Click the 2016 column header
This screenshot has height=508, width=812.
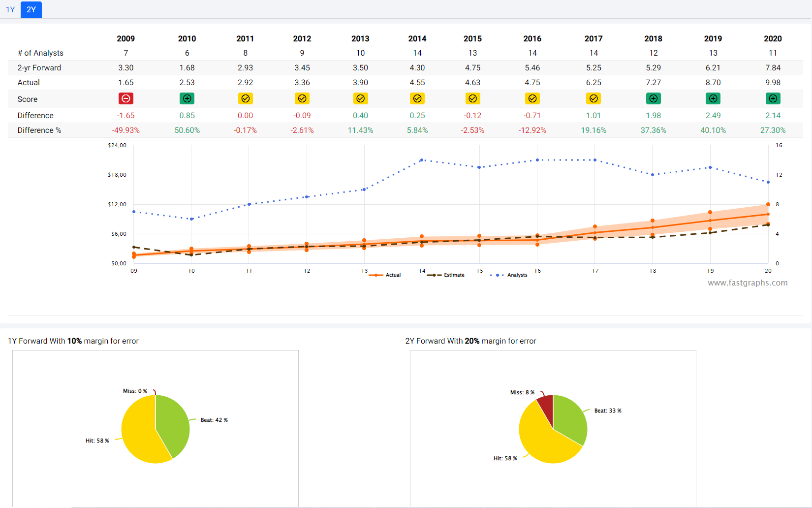(x=532, y=39)
